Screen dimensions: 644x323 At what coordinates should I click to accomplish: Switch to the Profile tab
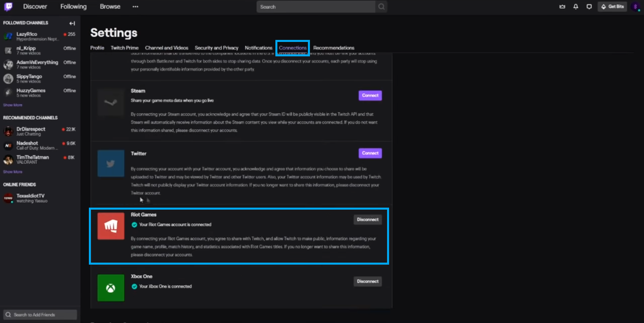pyautogui.click(x=97, y=48)
